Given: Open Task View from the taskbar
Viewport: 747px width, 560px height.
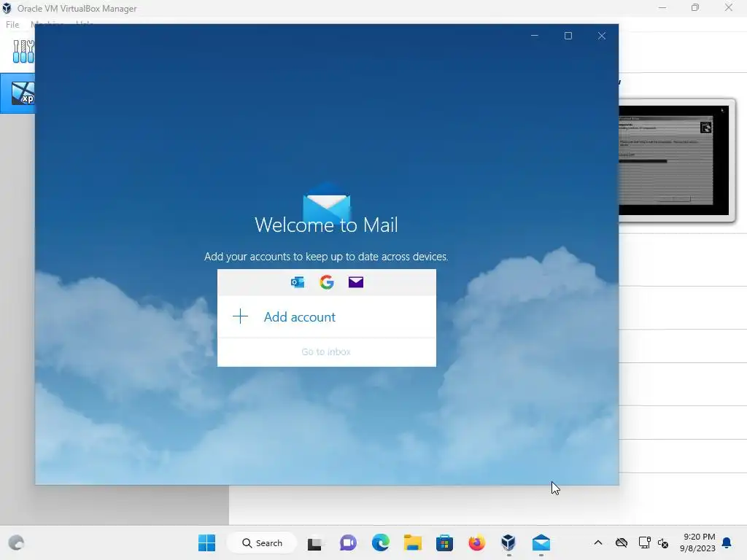Looking at the screenshot, I should pos(315,542).
